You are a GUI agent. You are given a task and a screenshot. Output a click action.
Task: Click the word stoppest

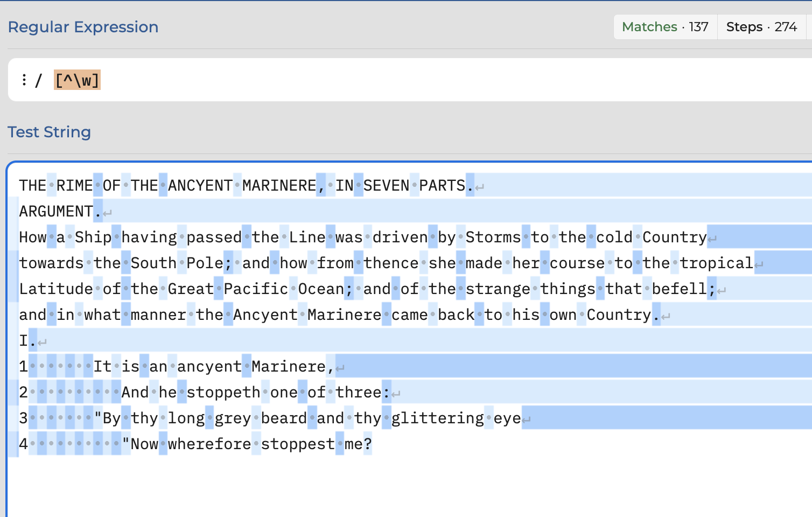pyautogui.click(x=298, y=444)
